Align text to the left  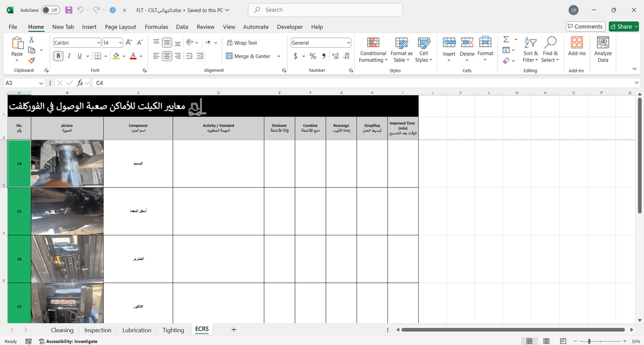click(156, 56)
